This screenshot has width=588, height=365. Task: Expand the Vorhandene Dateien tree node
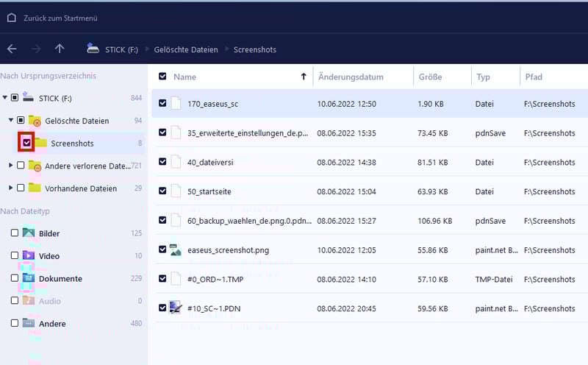(x=10, y=188)
